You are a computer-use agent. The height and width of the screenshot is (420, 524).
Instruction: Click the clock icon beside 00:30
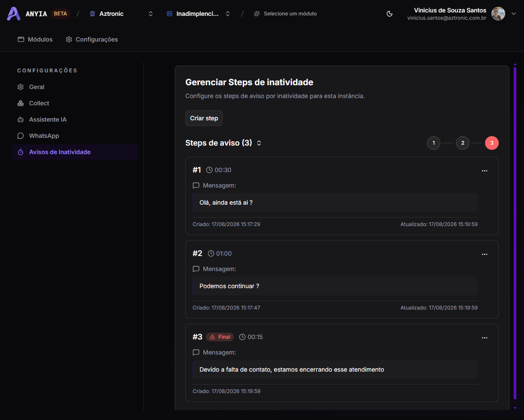(209, 170)
